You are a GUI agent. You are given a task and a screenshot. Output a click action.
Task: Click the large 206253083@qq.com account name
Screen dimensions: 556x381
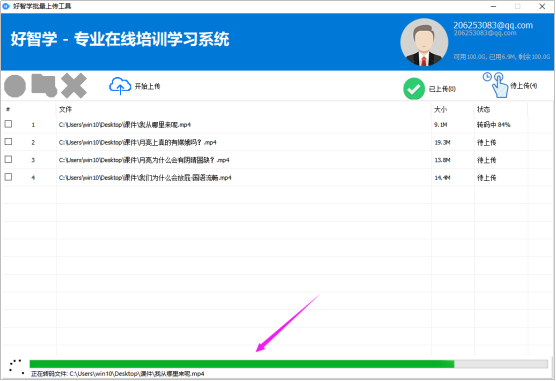[493, 25]
